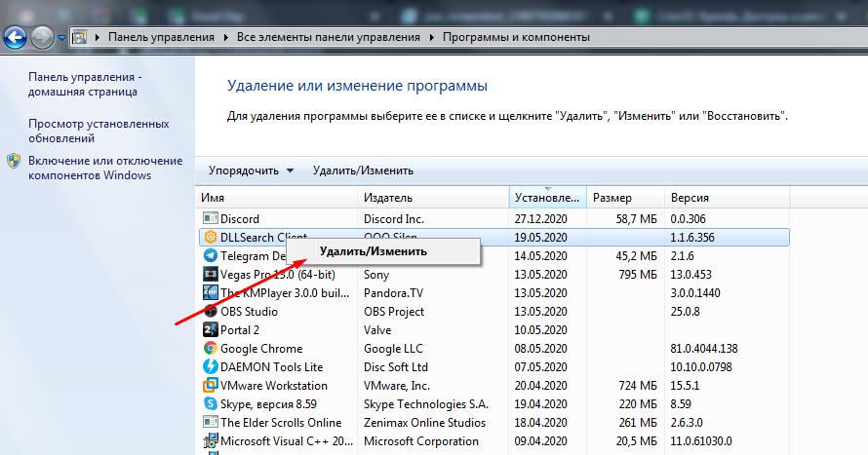
Task: Open the recent pages dropdown arrow
Action: [x=61, y=38]
